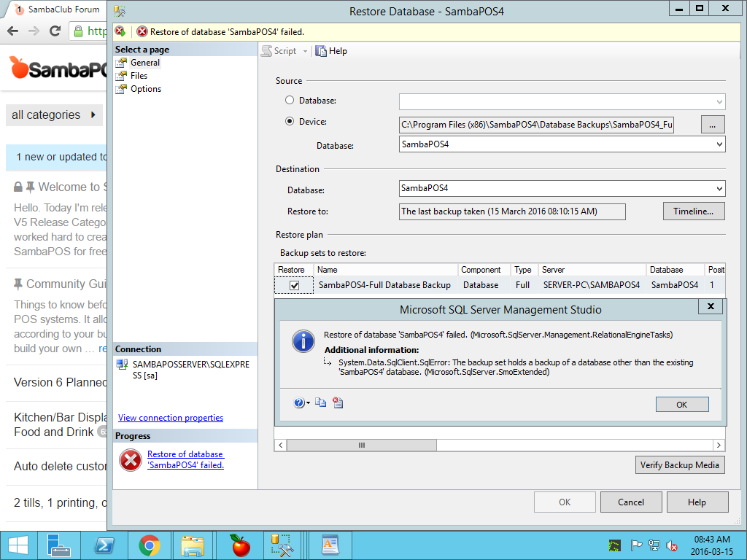Viewport: 747px width, 560px height.
Task: Click the Restore Database window title icon
Action: [x=120, y=12]
